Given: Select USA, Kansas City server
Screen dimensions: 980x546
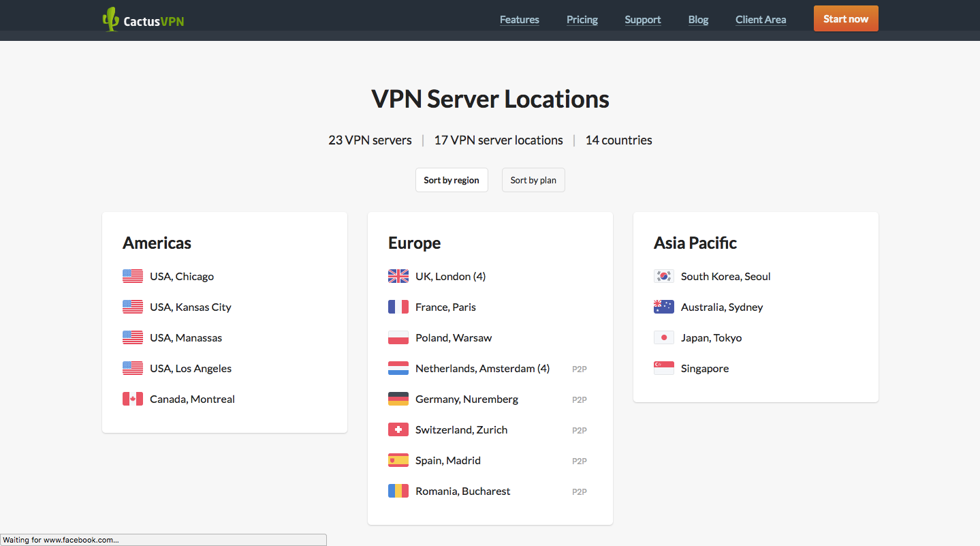Looking at the screenshot, I should (191, 307).
